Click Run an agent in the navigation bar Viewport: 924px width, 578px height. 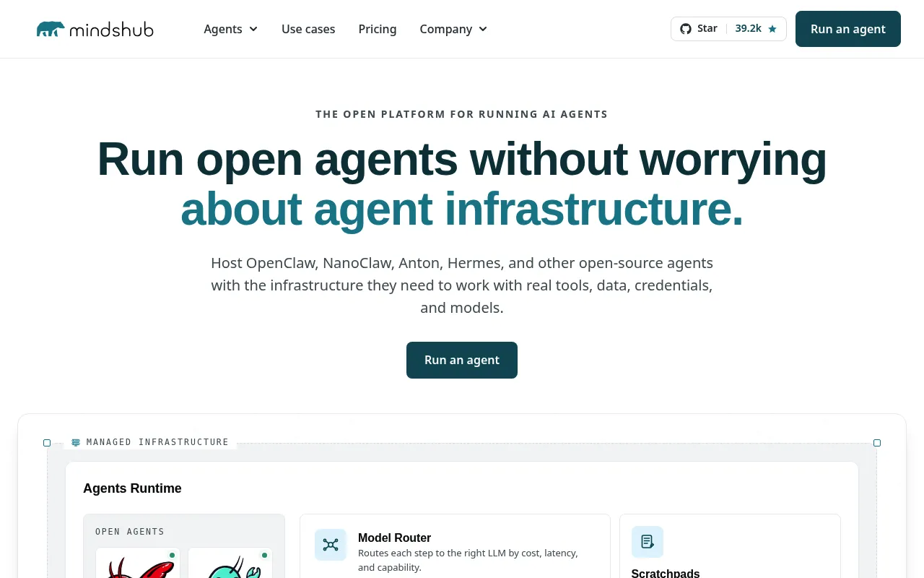(x=848, y=29)
